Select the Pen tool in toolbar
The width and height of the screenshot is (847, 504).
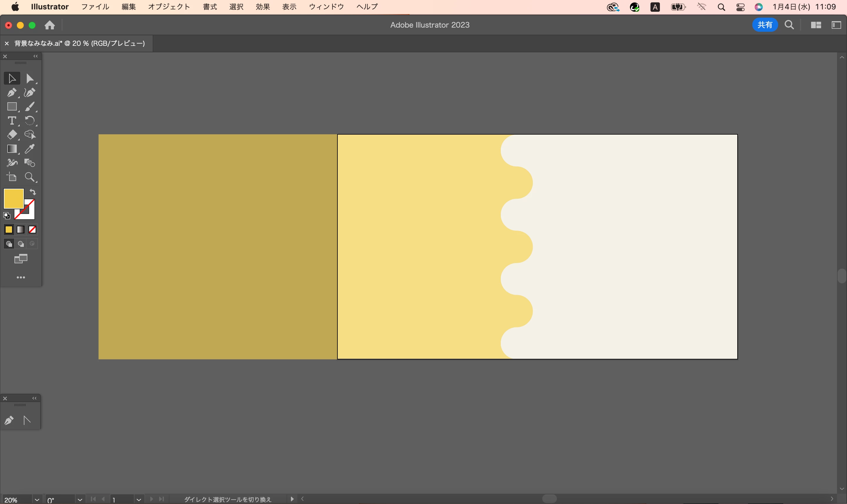click(11, 93)
